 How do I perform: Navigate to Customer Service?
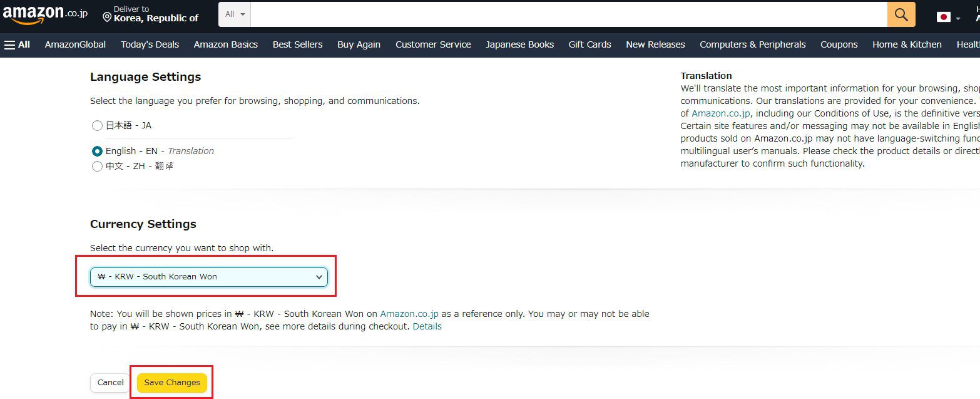tap(433, 44)
